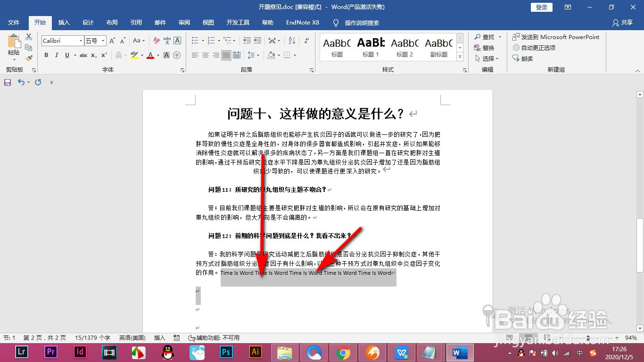Click the Paste clipboard icon

point(14,41)
